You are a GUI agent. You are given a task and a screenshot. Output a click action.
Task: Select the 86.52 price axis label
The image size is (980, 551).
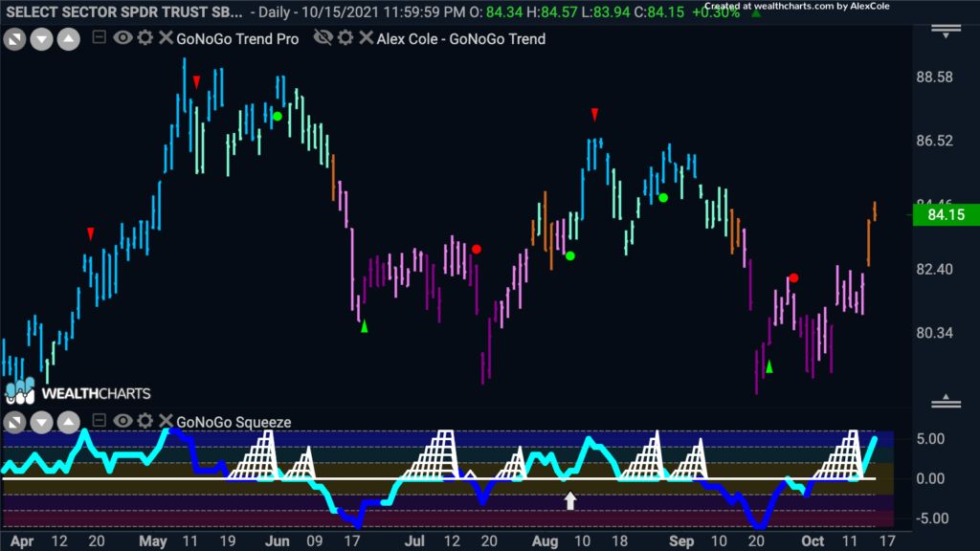[934, 141]
